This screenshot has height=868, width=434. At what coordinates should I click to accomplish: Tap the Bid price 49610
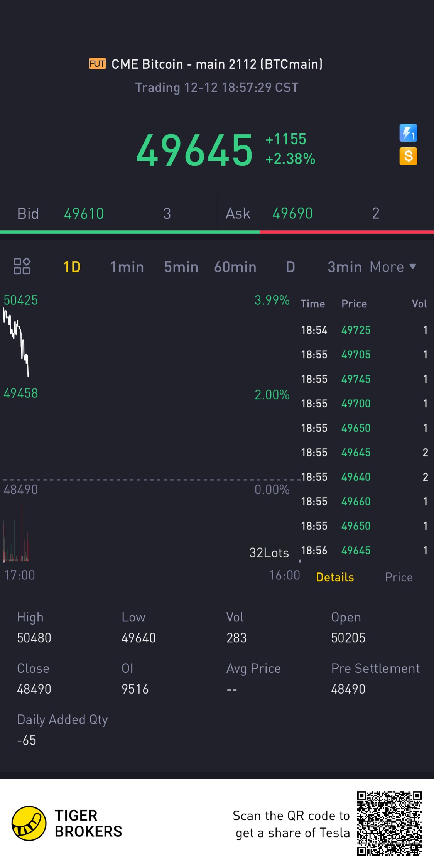[84, 213]
